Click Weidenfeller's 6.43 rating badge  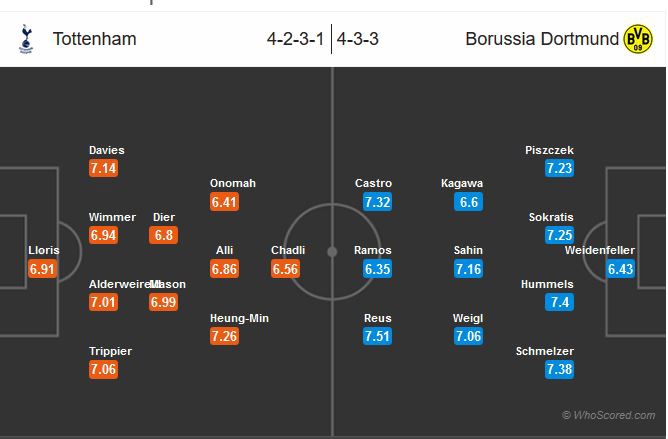pyautogui.click(x=621, y=269)
